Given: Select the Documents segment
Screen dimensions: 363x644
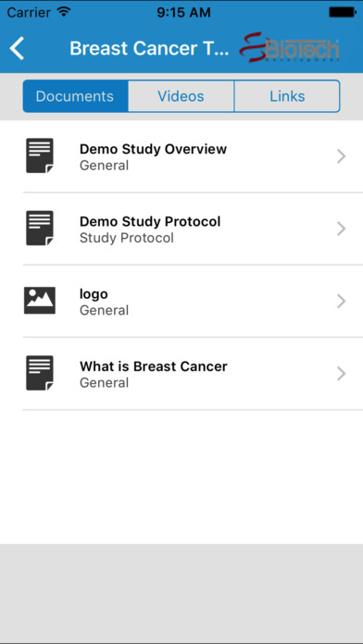Looking at the screenshot, I should click(75, 96).
